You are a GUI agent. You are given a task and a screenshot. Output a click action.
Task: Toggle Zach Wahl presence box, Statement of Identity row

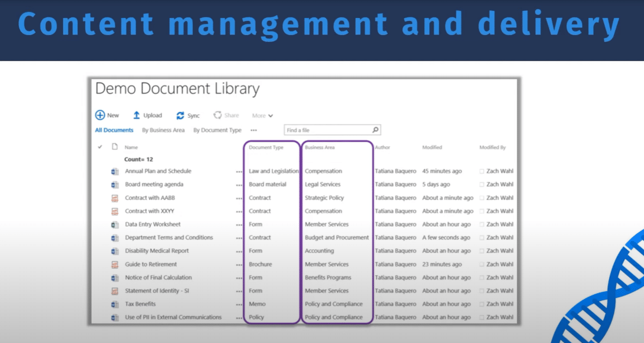482,291
